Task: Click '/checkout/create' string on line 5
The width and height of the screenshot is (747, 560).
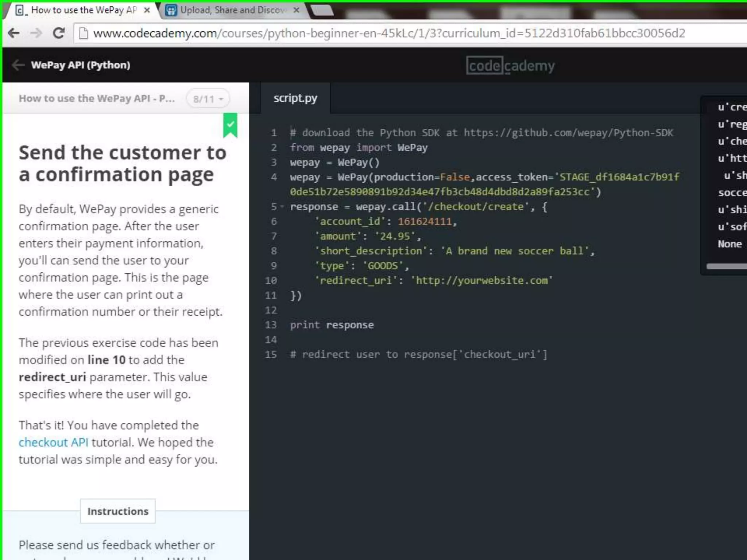Action: coord(476,207)
